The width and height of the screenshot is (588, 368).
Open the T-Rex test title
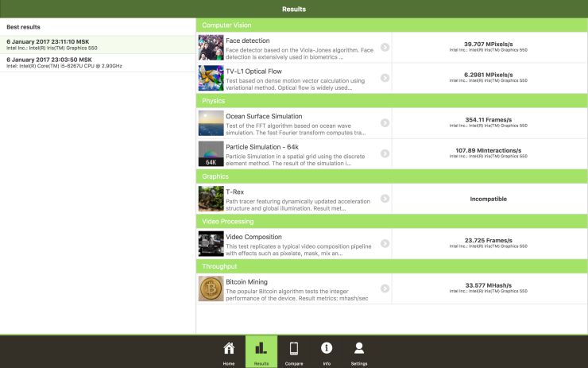234,192
